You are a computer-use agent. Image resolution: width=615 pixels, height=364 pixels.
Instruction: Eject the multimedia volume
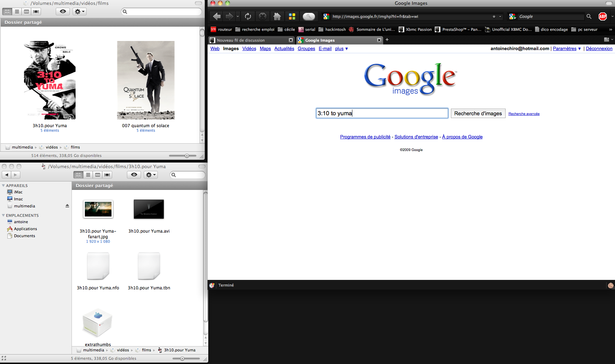[x=67, y=206]
